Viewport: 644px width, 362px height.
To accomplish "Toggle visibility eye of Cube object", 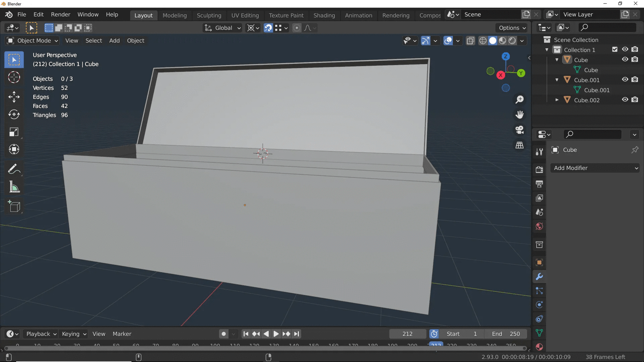I will point(625,60).
